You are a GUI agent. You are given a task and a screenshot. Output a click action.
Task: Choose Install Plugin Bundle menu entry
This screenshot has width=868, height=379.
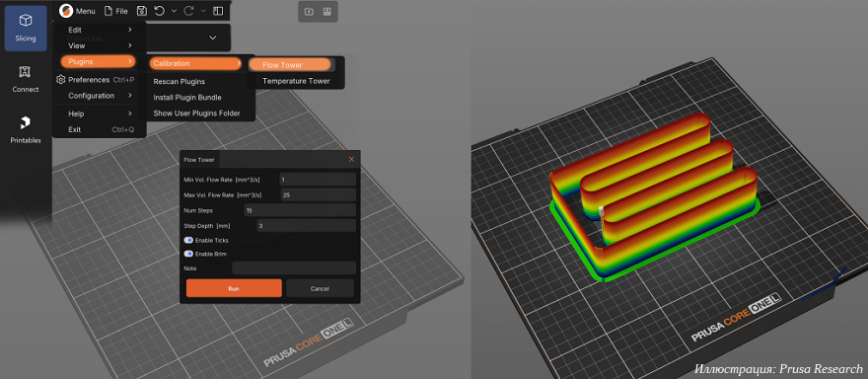[187, 98]
